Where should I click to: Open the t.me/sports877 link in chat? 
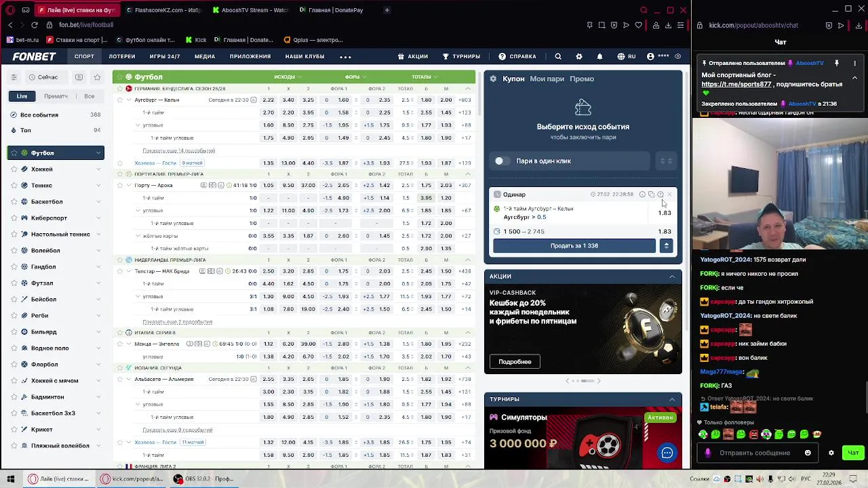pyautogui.click(x=736, y=84)
